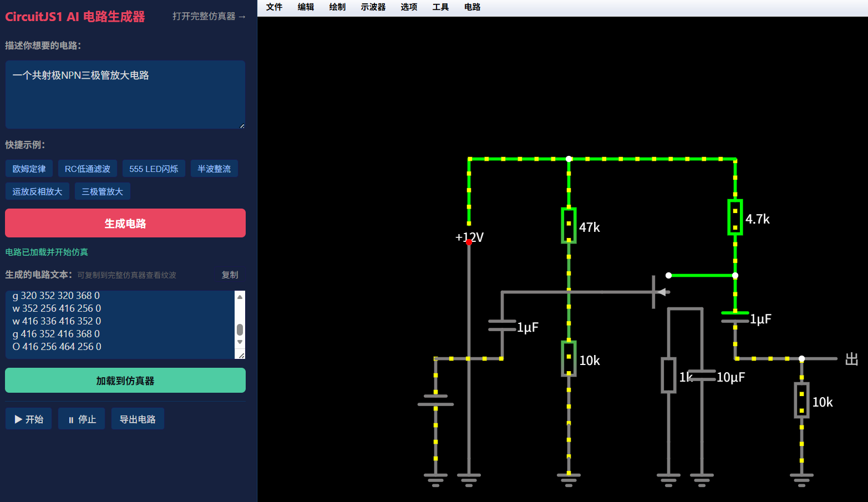Click text line 'g 416 352 416 368 0'
This screenshot has width=868, height=502.
tap(56, 334)
